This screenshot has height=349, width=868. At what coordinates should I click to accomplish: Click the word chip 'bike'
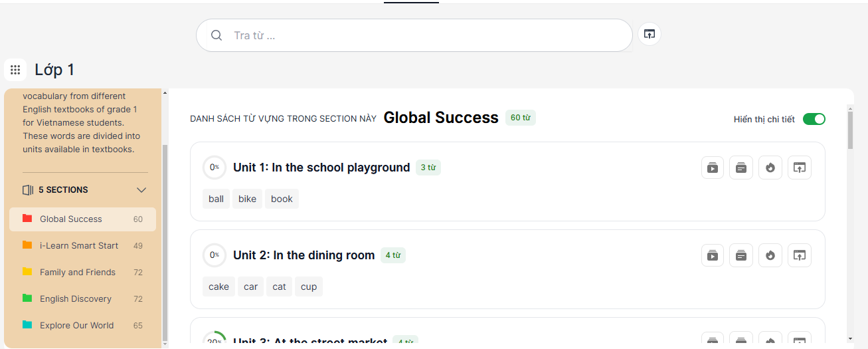coord(247,199)
